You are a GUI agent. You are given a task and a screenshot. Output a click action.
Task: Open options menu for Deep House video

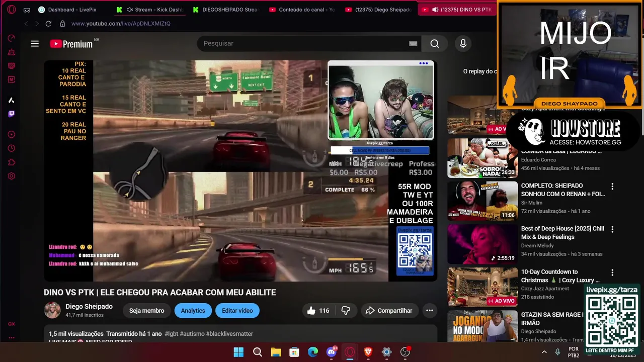tap(612, 229)
